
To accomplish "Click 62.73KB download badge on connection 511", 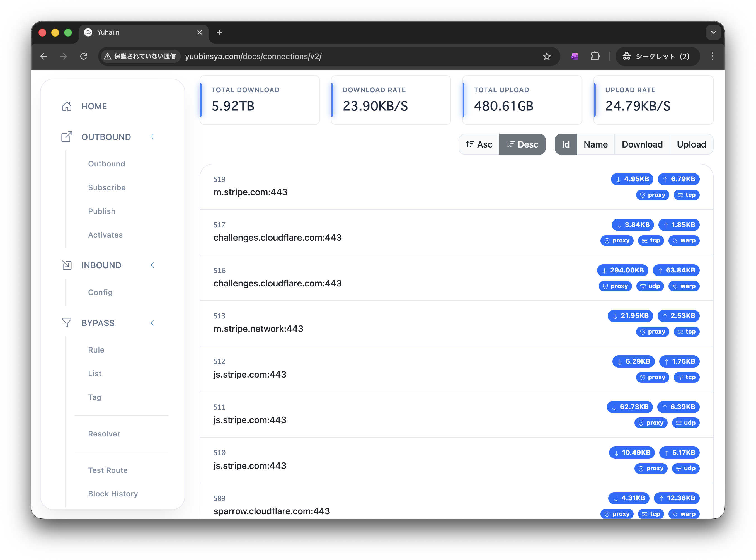I will [x=630, y=407].
